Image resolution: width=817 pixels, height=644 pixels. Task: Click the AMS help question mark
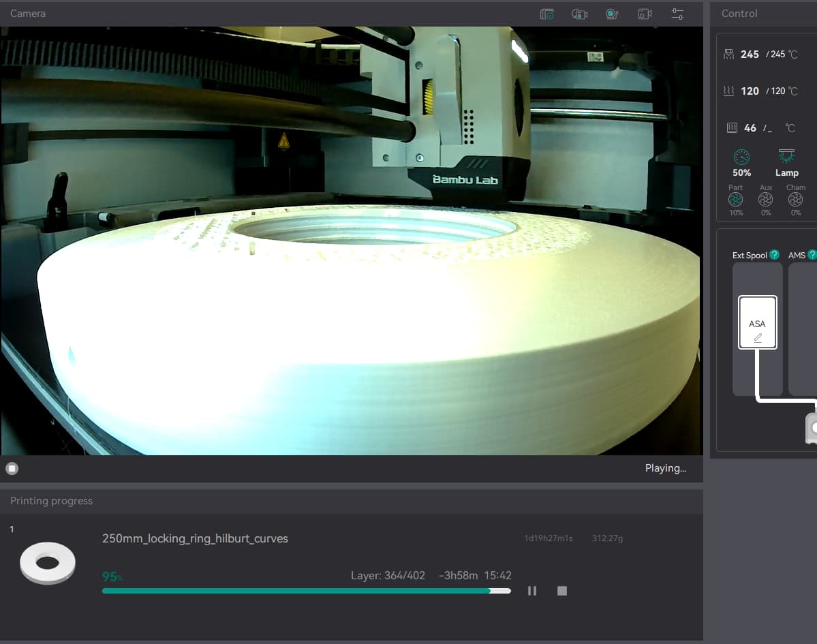pyautogui.click(x=812, y=255)
